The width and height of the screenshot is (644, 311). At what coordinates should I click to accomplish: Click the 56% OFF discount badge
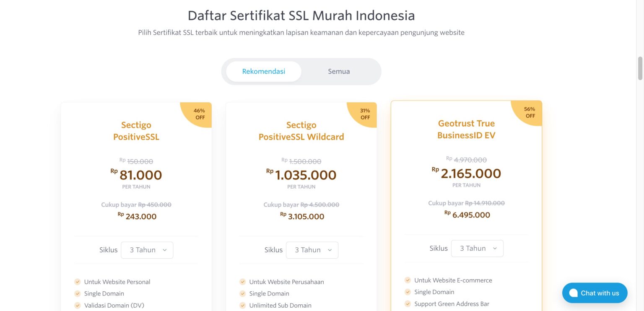[x=530, y=112]
